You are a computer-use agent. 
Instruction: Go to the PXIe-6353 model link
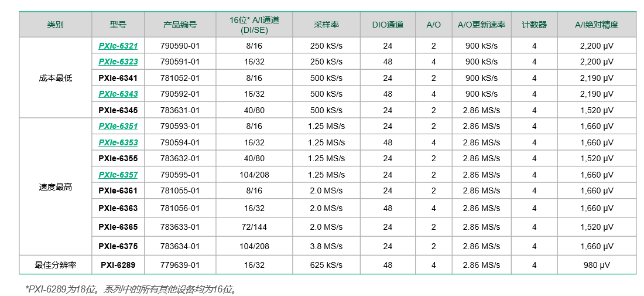pyautogui.click(x=118, y=142)
